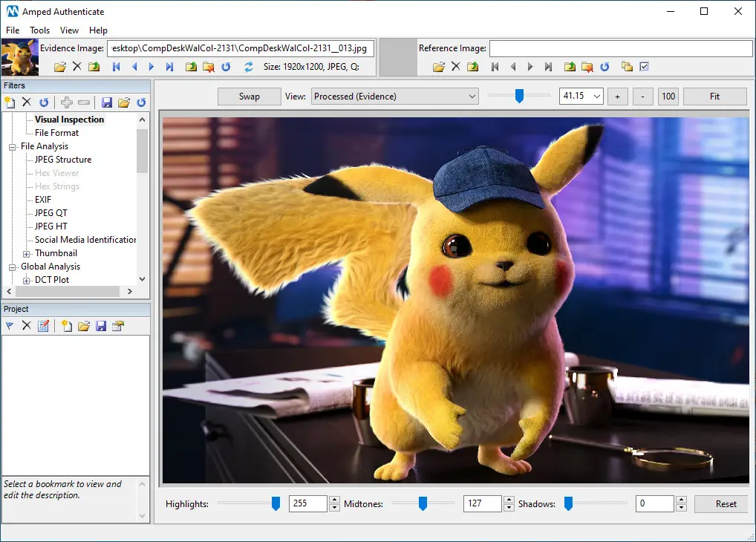Go to the previous evidence image

click(134, 67)
